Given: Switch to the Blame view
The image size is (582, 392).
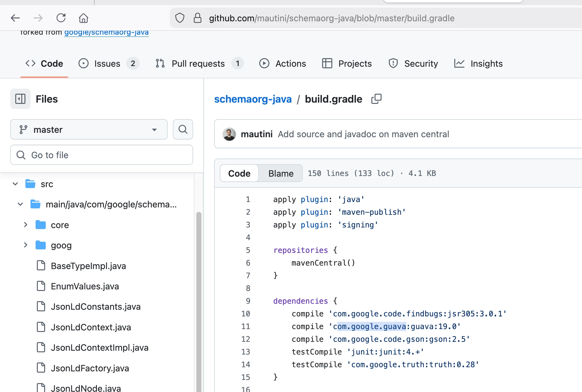Looking at the screenshot, I should click(281, 173).
